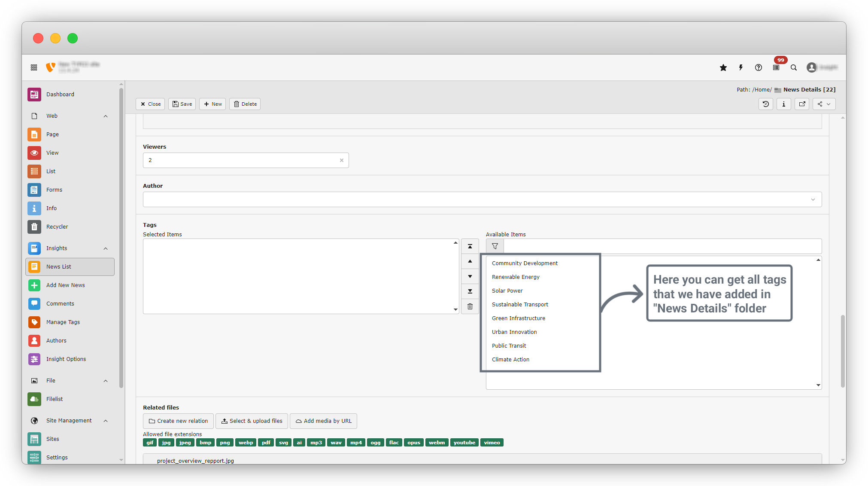Click the Save button
The height and width of the screenshot is (486, 868).
point(182,104)
